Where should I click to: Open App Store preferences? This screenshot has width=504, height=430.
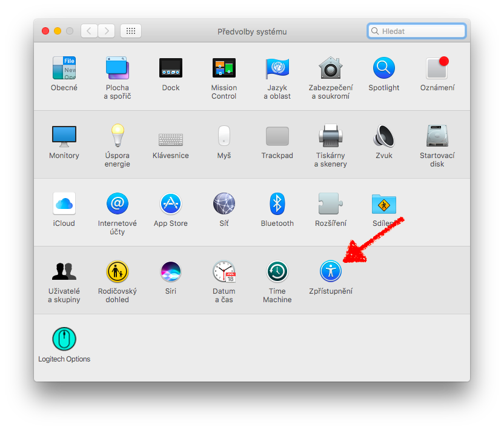(x=171, y=203)
